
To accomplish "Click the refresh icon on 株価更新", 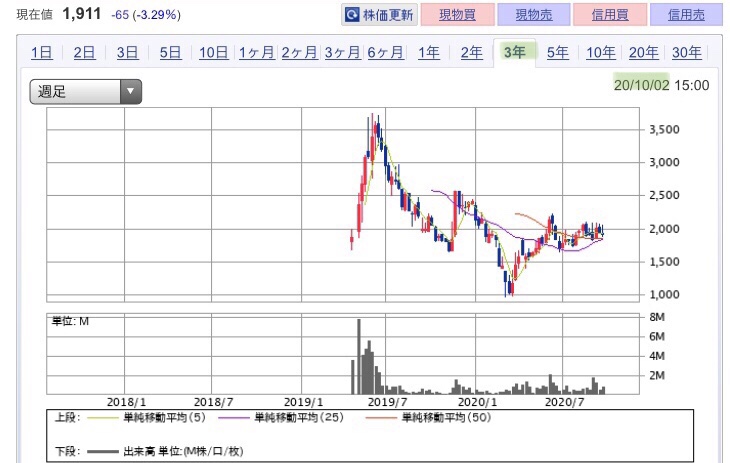I will click(x=352, y=15).
